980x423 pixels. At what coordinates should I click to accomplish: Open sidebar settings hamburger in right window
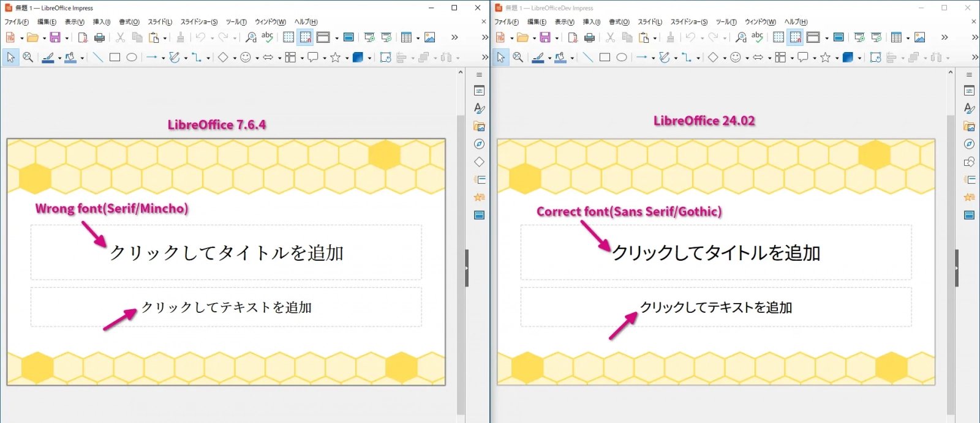tap(969, 75)
